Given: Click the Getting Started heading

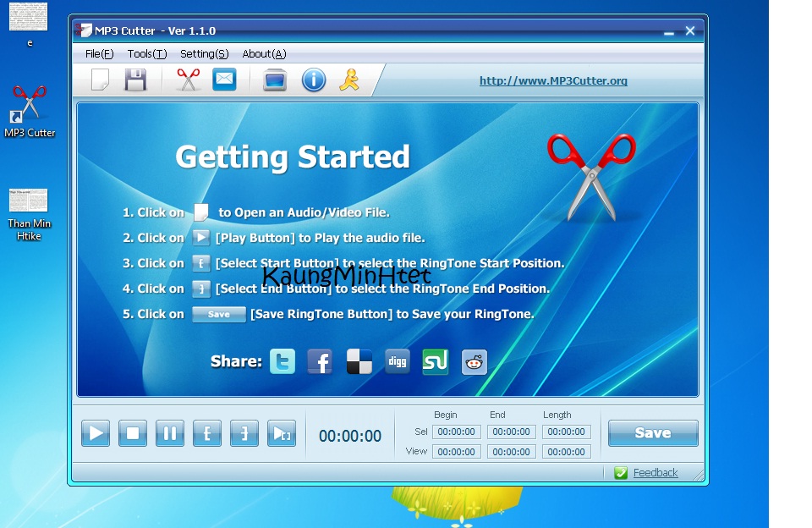Looking at the screenshot, I should 293,157.
